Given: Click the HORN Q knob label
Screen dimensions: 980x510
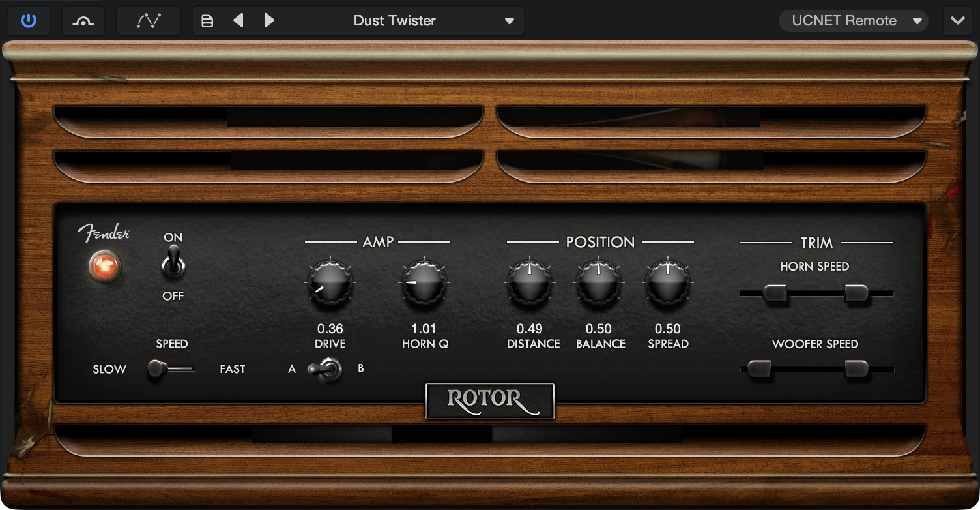Looking at the screenshot, I should tap(425, 344).
